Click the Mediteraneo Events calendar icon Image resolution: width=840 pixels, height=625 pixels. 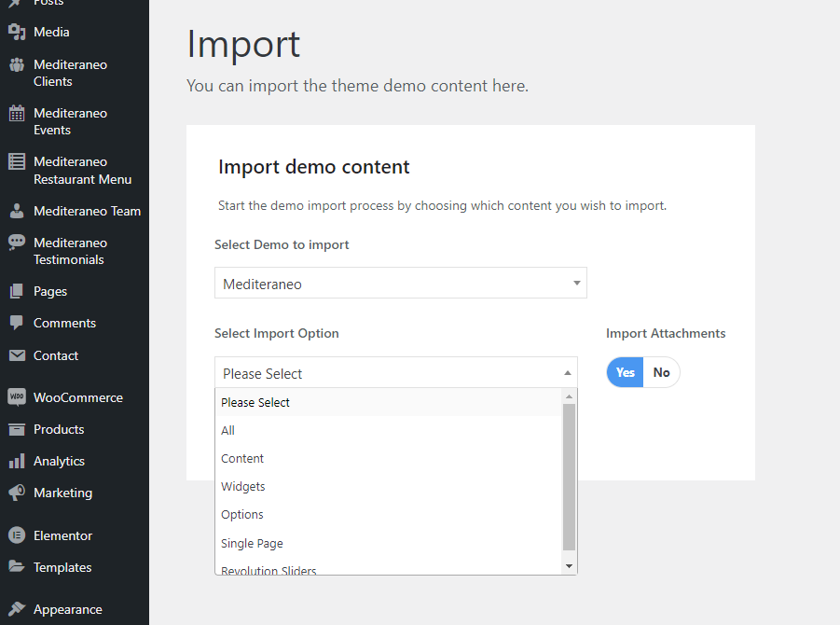[x=17, y=113]
